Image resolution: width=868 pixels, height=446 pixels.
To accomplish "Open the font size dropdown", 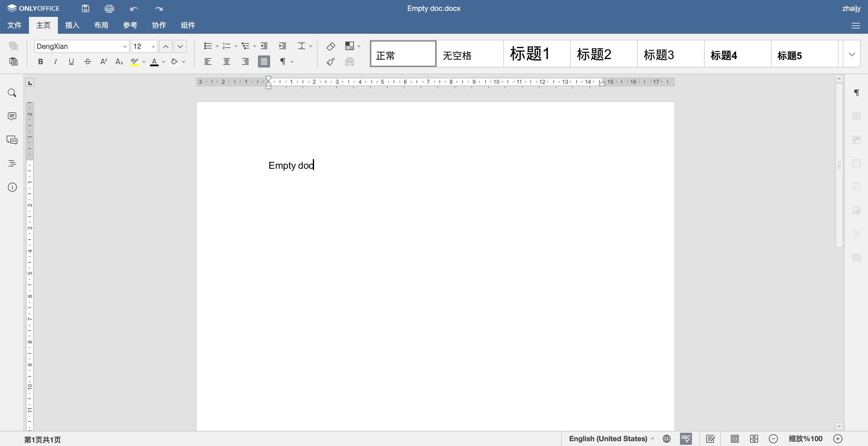I will (x=153, y=46).
